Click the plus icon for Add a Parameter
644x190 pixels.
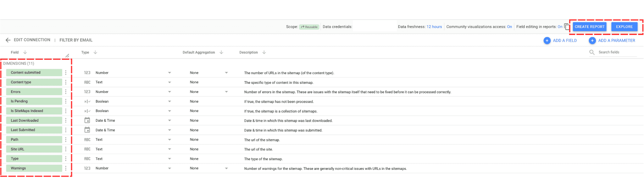592,41
